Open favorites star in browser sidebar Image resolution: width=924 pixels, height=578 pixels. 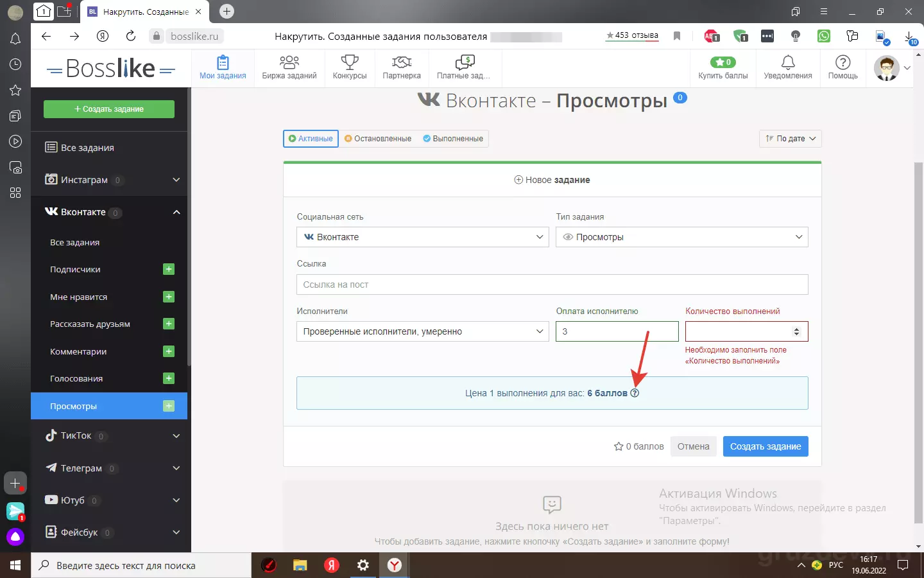(15, 90)
